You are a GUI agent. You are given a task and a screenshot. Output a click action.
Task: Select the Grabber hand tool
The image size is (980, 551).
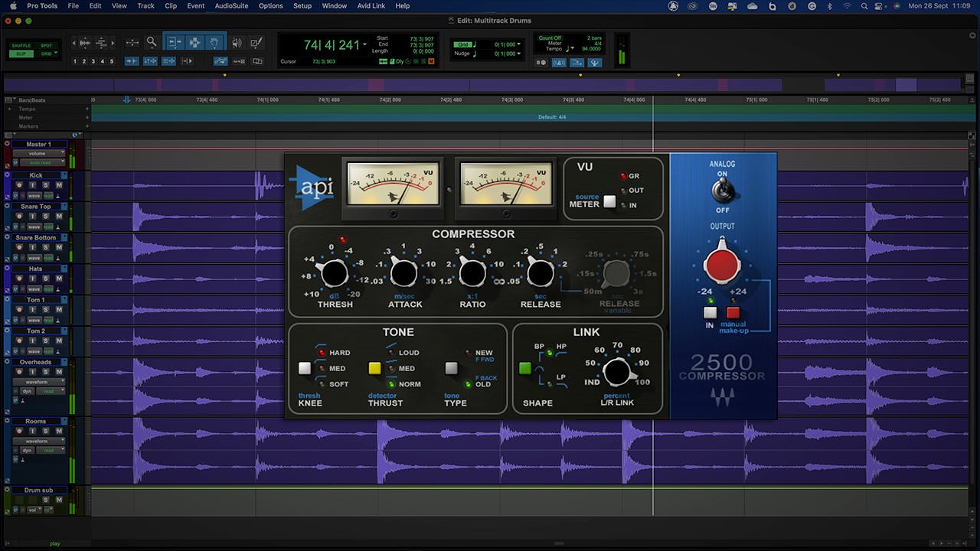click(215, 43)
